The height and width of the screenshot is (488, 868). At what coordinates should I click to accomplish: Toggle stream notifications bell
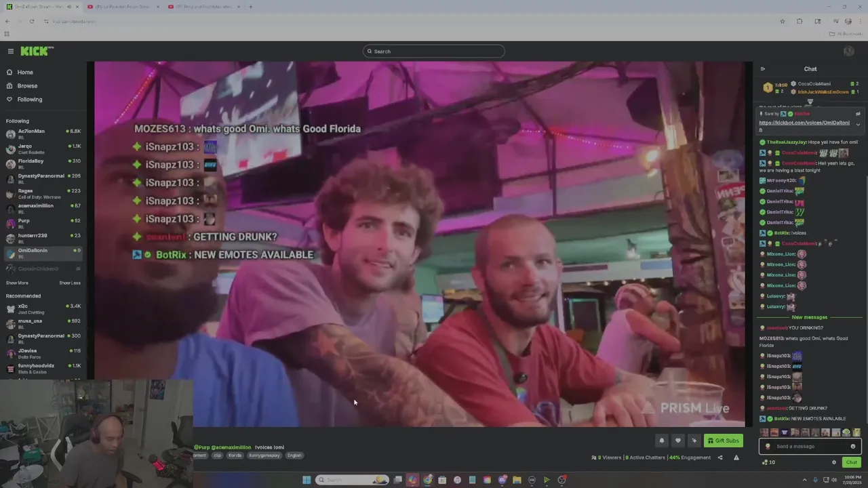click(x=662, y=441)
